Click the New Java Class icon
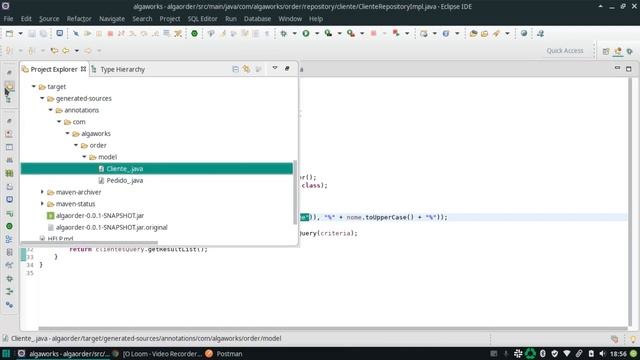640x360 pixels. coord(446,33)
